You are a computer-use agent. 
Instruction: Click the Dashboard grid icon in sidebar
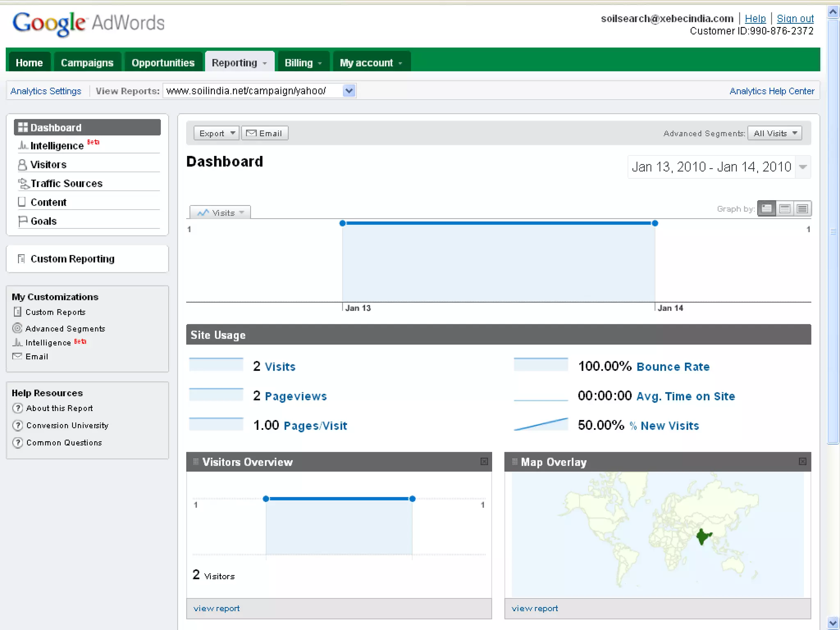coord(23,128)
